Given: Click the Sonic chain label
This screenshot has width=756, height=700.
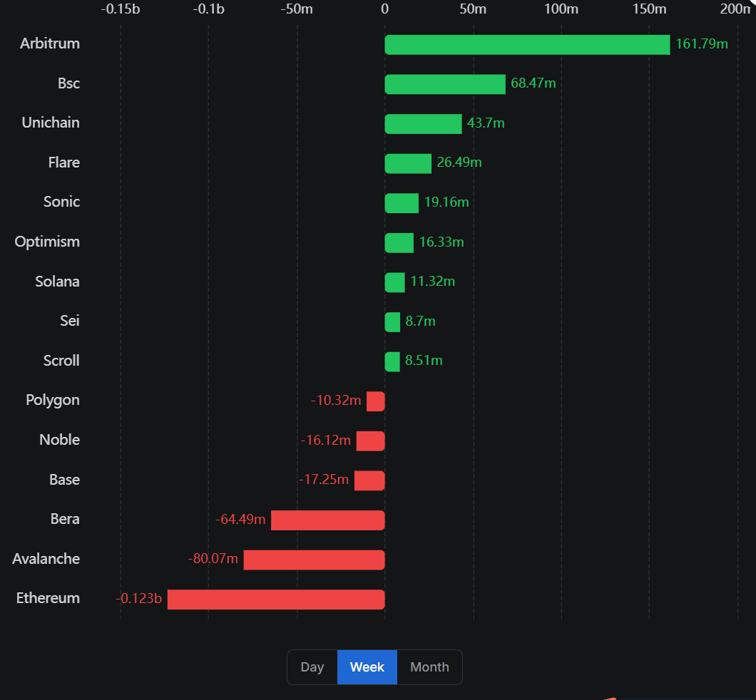Looking at the screenshot, I should tap(62, 202).
